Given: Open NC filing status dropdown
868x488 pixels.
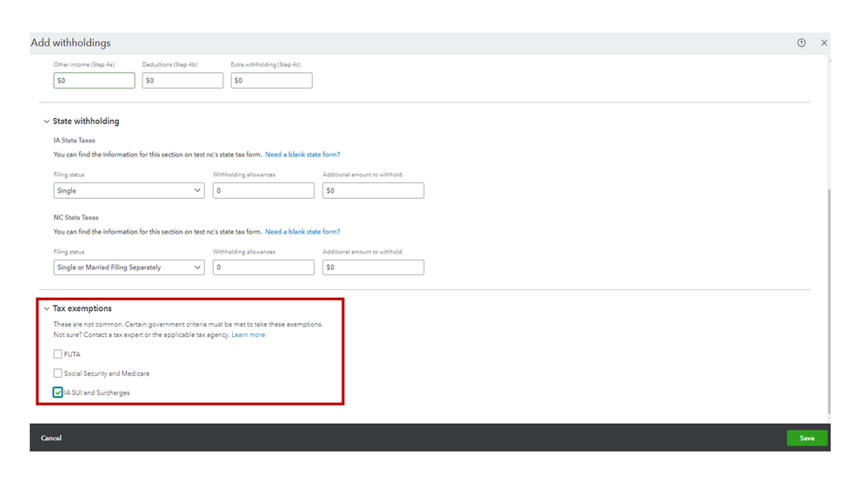Looking at the screenshot, I should coord(129,267).
